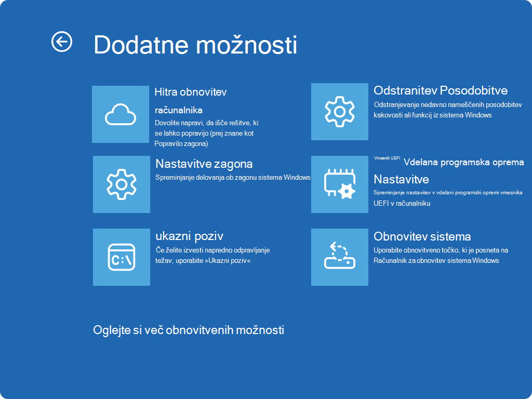Open Oglejte si več obnovitvenih možnosti link
Image resolution: width=532 pixels, height=399 pixels.
pos(189,330)
